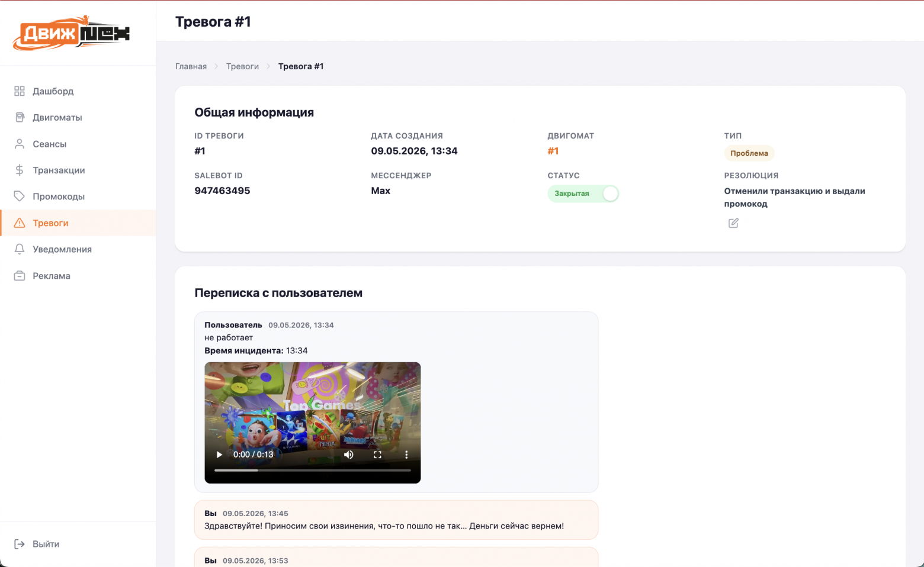Click the Пользователь sender label

(x=233, y=325)
